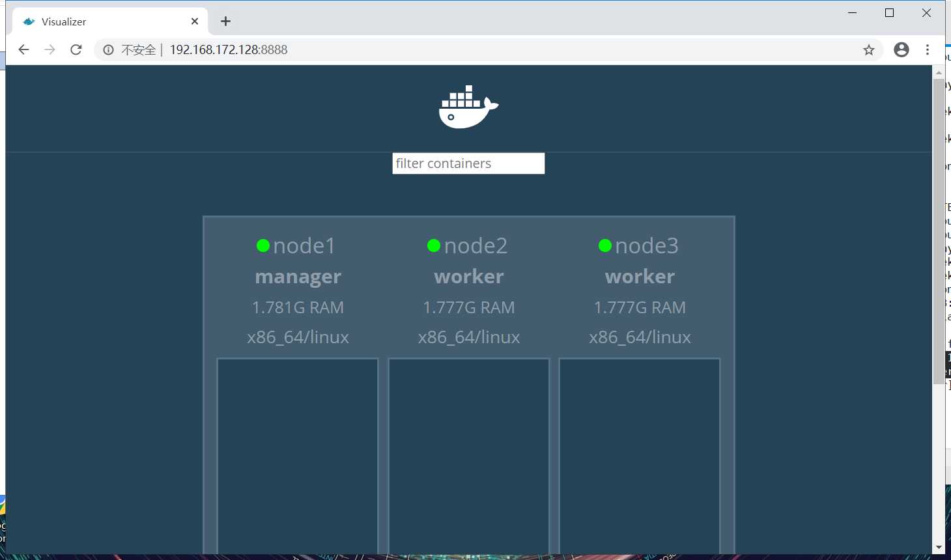
Task: Click the vertical scrollbar thumb
Action: (x=939, y=231)
